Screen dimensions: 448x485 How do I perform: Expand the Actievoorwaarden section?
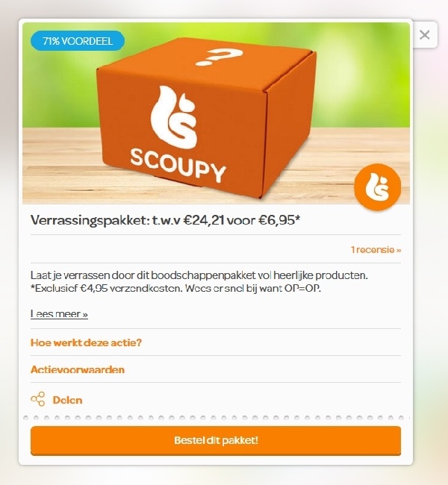click(x=78, y=369)
